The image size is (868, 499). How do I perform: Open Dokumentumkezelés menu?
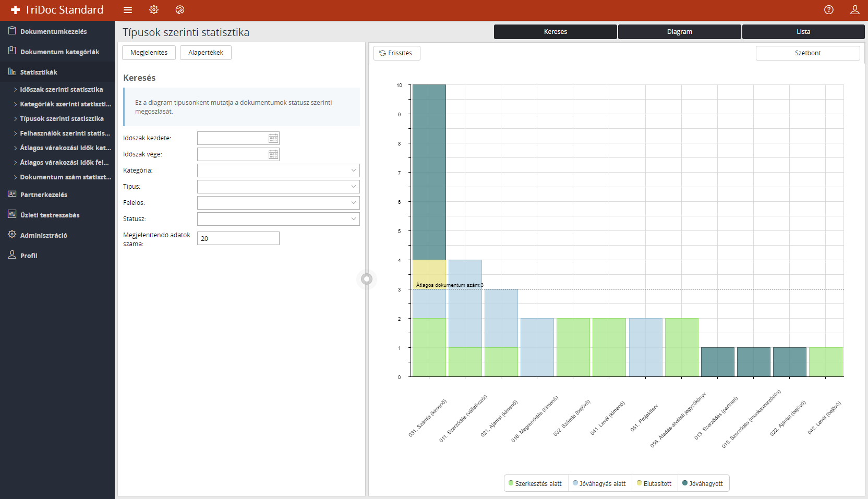[57, 31]
